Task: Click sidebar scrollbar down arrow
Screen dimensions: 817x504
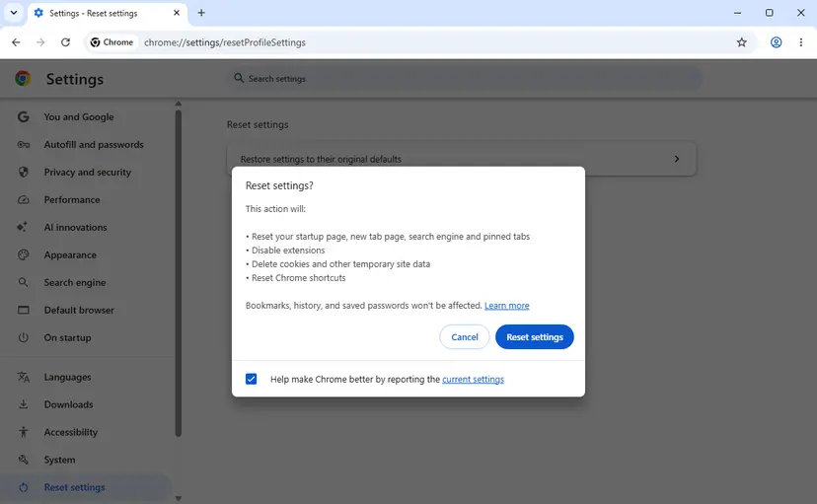Action: 179,498
